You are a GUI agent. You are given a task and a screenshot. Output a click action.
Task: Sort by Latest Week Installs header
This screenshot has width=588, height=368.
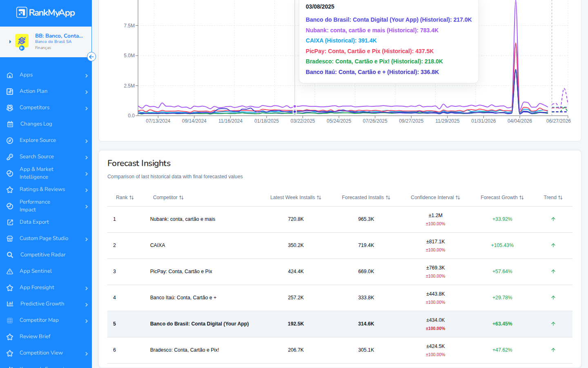click(296, 197)
